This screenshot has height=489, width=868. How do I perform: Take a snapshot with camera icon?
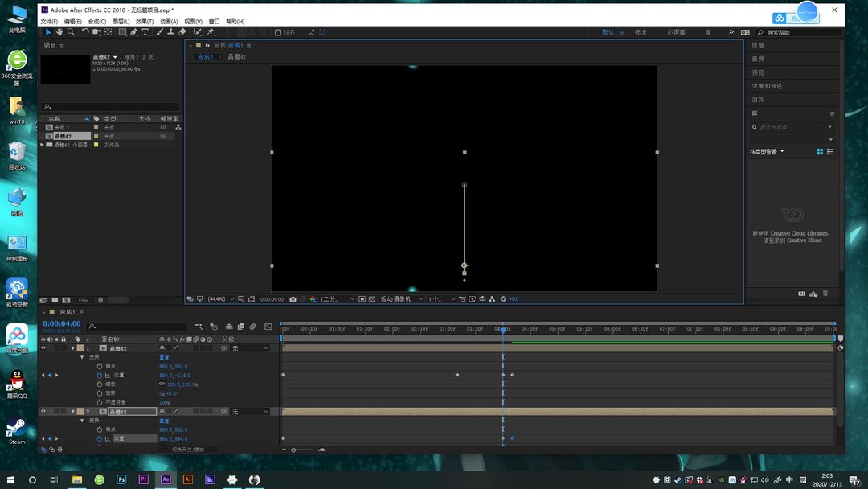pyautogui.click(x=293, y=299)
